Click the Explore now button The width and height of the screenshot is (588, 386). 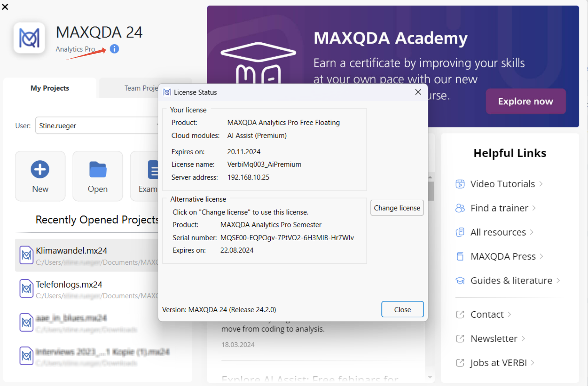[x=525, y=101]
